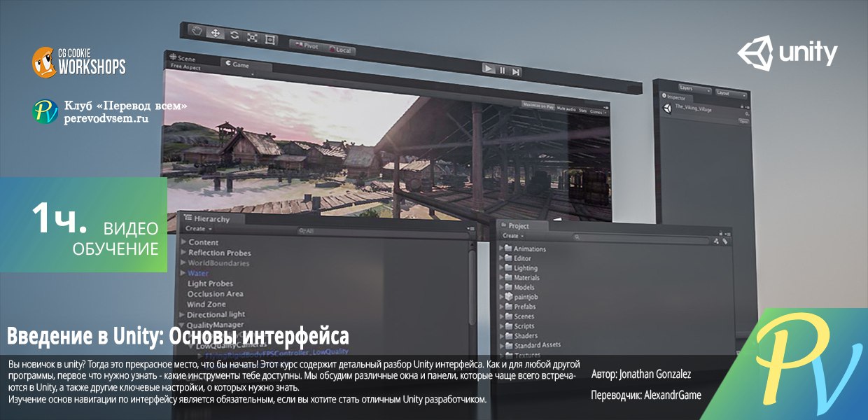Screen dimensions: 868x420
Task: Expand the Water item in Hierarchy
Action: (x=183, y=273)
